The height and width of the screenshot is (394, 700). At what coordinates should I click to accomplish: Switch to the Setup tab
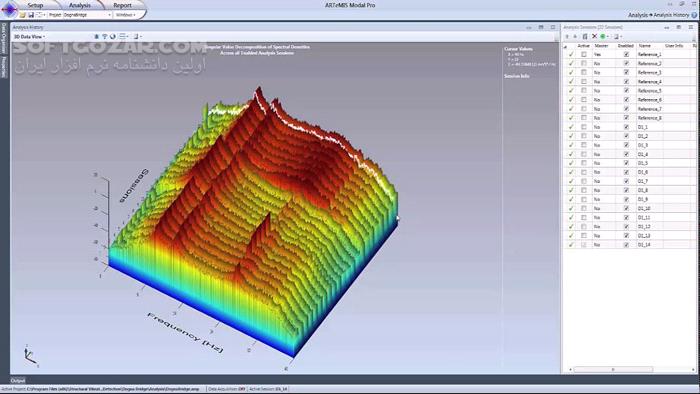[35, 5]
